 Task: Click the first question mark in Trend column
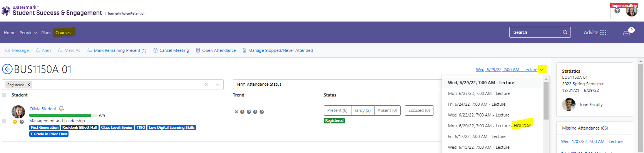point(242,112)
